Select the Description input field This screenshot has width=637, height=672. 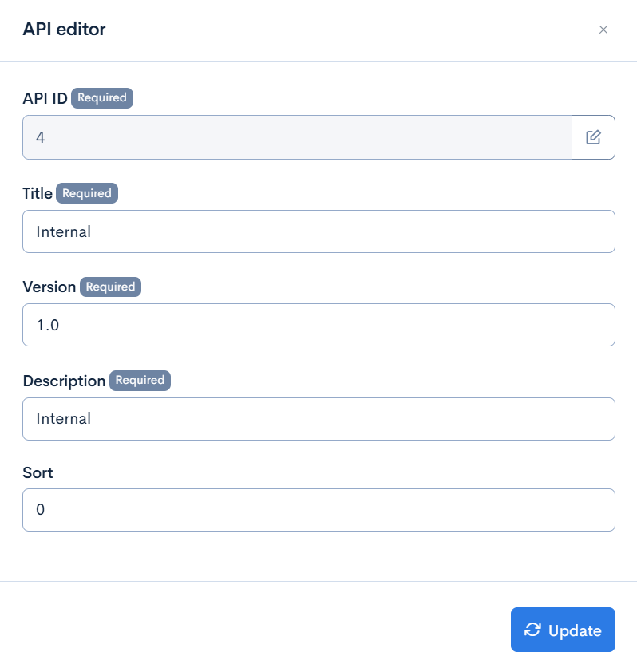(x=318, y=418)
